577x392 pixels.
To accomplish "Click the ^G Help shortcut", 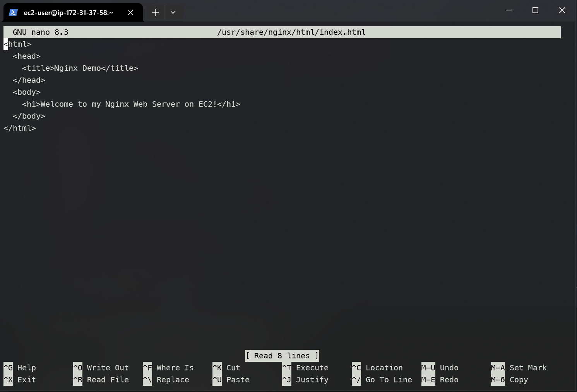I will click(x=20, y=368).
